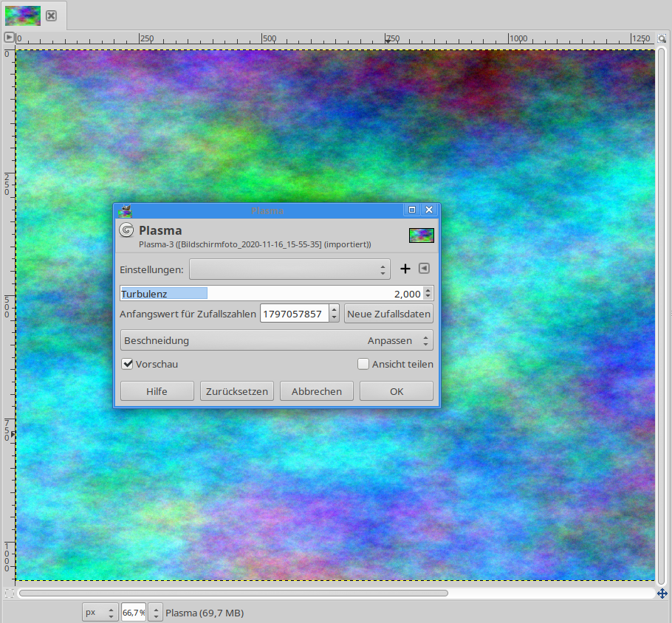The width and height of the screenshot is (672, 623).
Task: Select the plasma image tab thumbnail
Action: [x=22, y=16]
